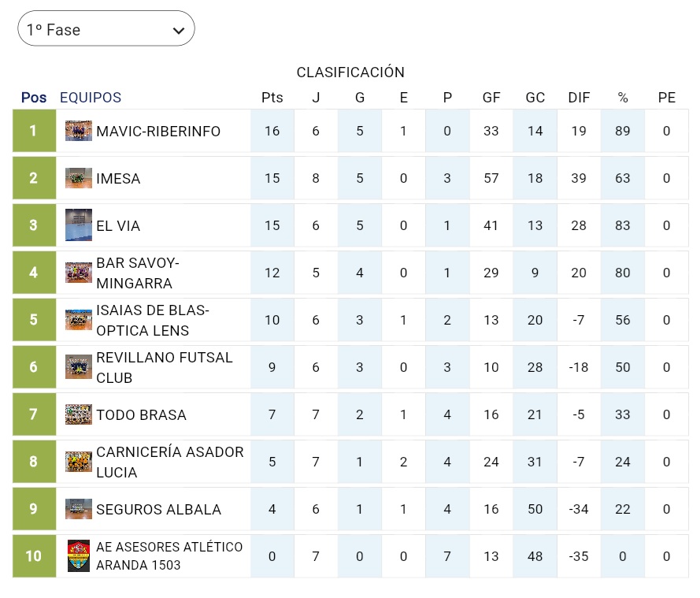Click the AE ASESORES ATLÉTICO ARANDA crest
The image size is (700, 598).
tap(79, 556)
